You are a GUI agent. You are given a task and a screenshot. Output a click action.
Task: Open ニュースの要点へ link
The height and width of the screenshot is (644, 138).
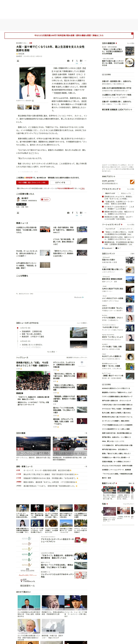tap(82, 323)
